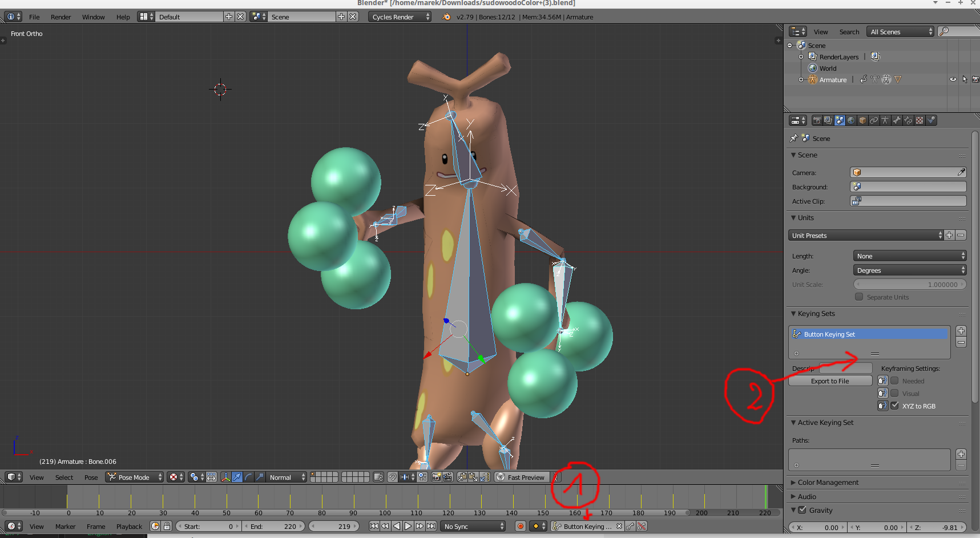The height and width of the screenshot is (538, 980).
Task: Open the Length units None dropdown
Action: [x=910, y=256]
